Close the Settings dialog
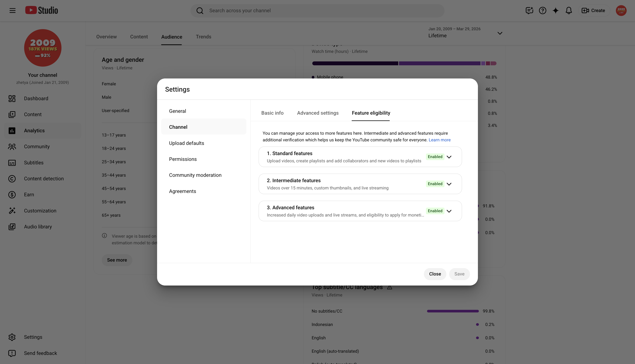Viewport: 635px width, 364px height. [435, 274]
